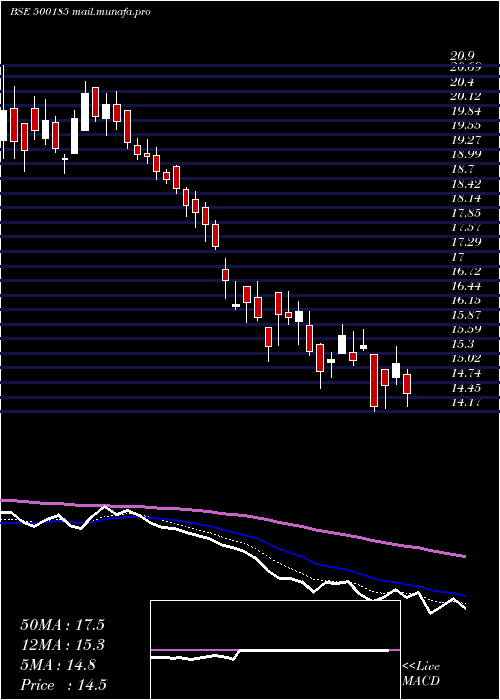Click the 17 price axis label
The height and width of the screenshot is (700, 500).
(x=457, y=257)
